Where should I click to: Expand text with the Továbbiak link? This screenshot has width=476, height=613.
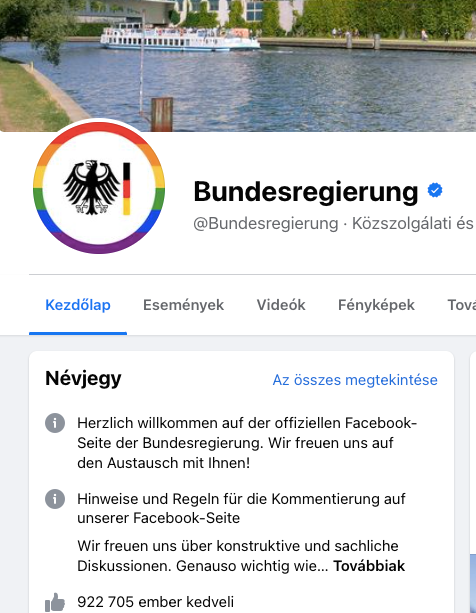[x=369, y=566]
